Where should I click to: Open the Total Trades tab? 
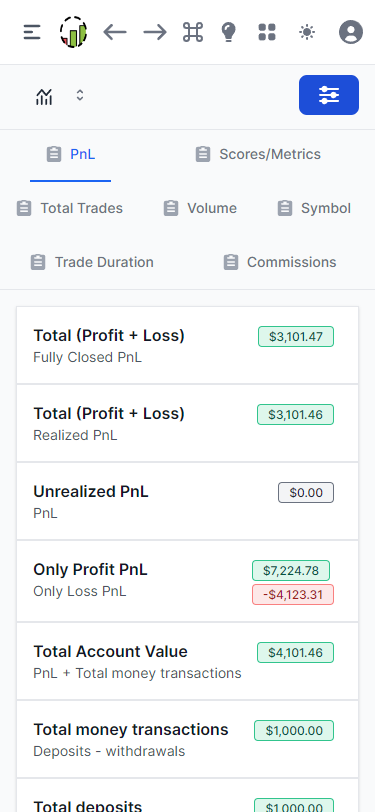[x=69, y=208]
